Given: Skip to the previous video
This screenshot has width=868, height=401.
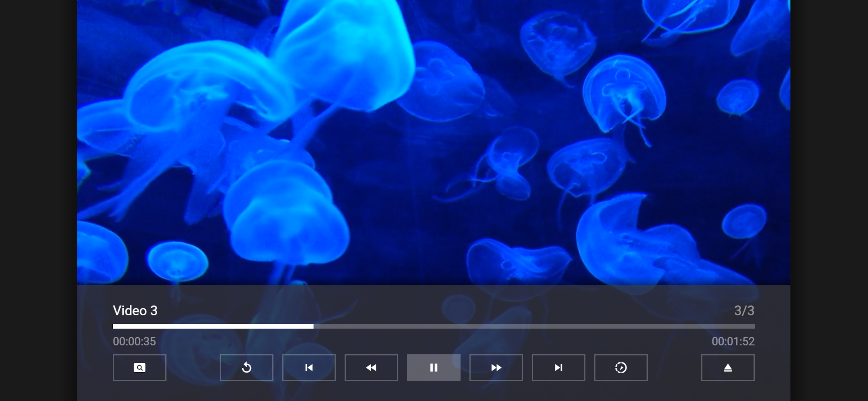Looking at the screenshot, I should (x=309, y=367).
